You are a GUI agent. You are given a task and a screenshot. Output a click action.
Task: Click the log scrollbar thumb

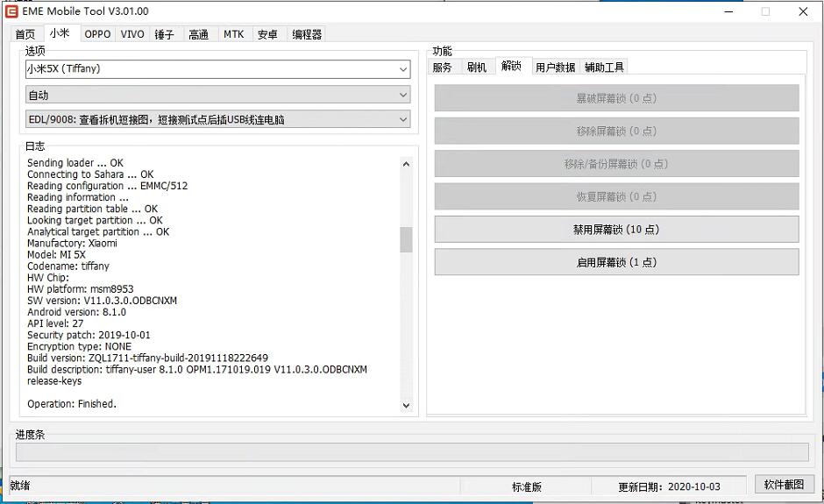tap(406, 239)
